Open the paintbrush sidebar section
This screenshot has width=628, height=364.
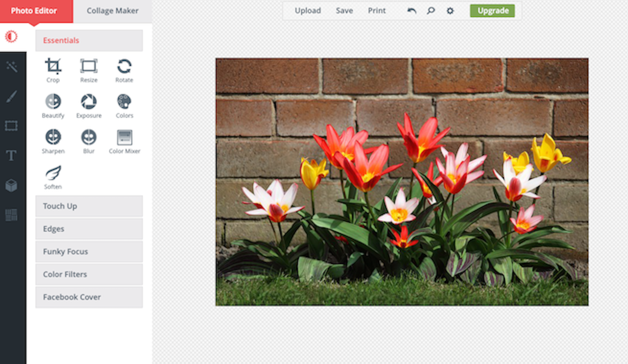pos(12,96)
